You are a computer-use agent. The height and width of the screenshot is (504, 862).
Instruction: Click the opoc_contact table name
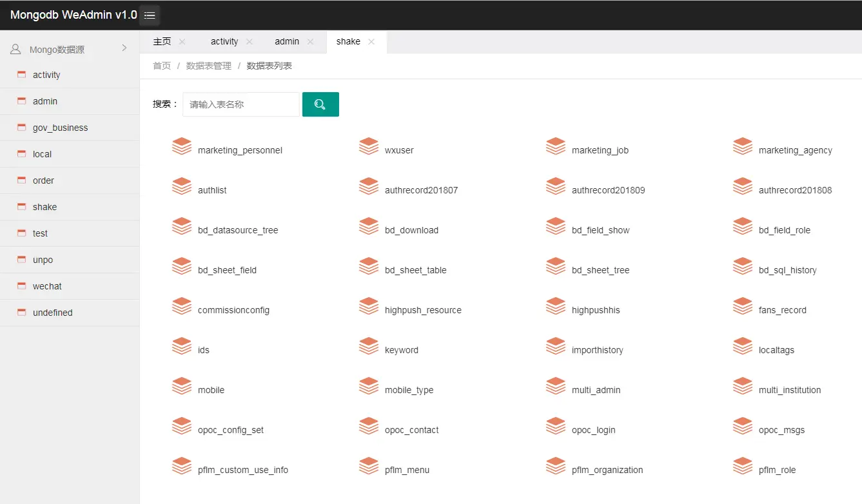point(412,430)
